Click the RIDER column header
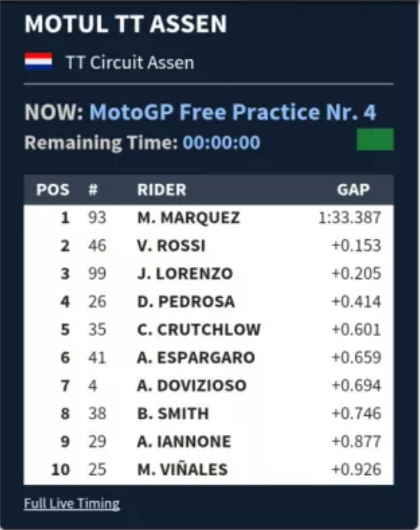This screenshot has width=420, height=530. click(162, 190)
